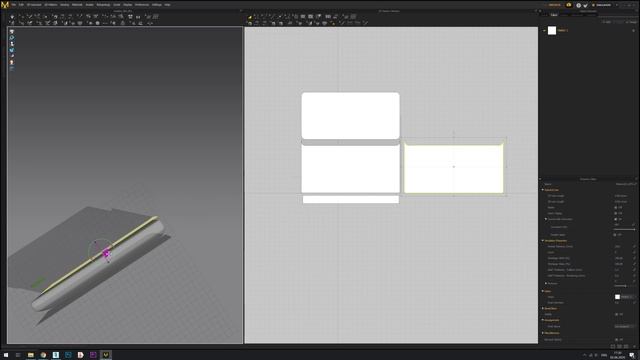Open the user account dropdown at top right

point(604,5)
